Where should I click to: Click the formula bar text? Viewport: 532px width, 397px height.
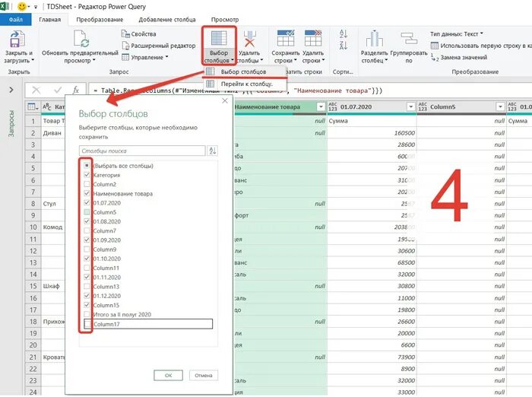[x=237, y=91]
